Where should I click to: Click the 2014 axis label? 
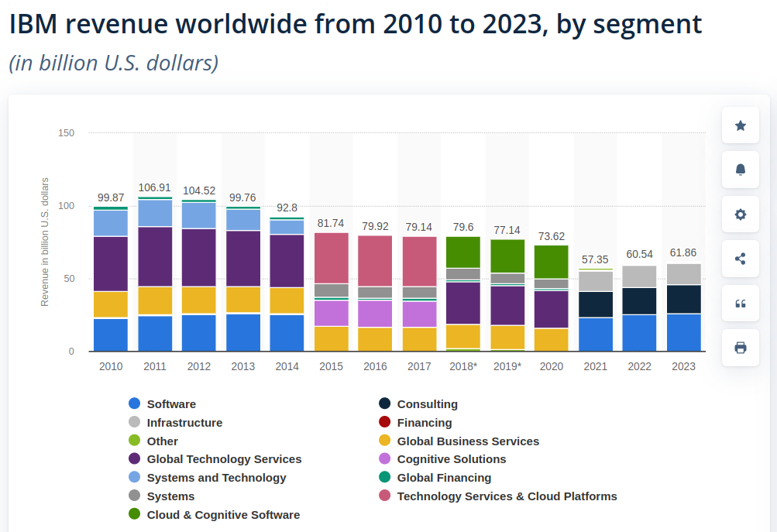point(287,366)
